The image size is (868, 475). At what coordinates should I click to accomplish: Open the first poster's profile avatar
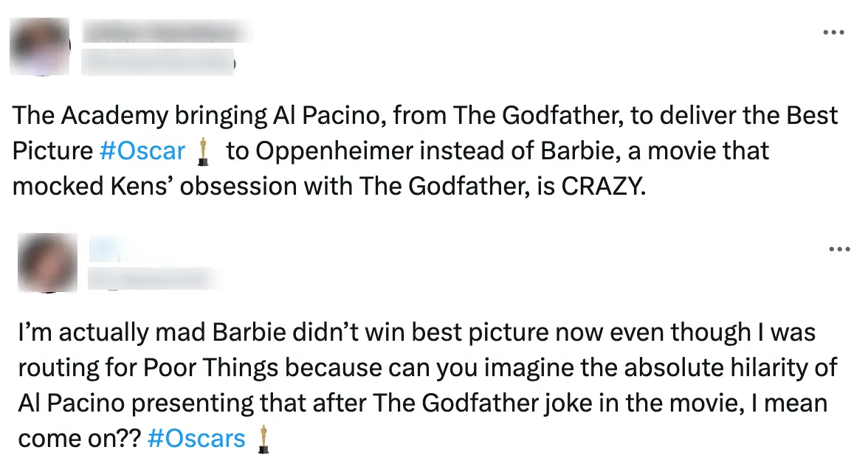click(40, 46)
